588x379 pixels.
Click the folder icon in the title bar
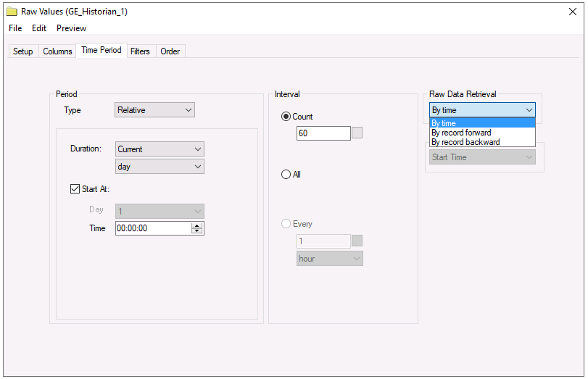pos(12,12)
